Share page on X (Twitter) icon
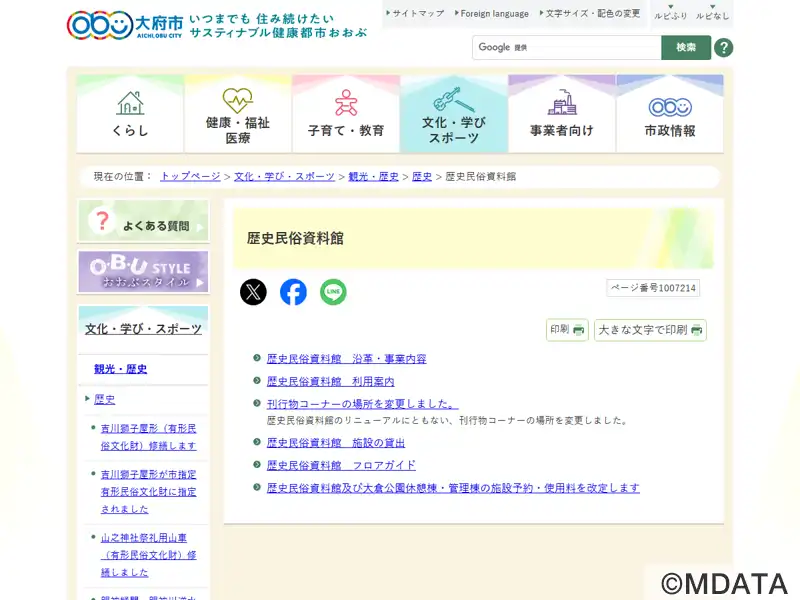This screenshot has width=800, height=600. (x=254, y=292)
